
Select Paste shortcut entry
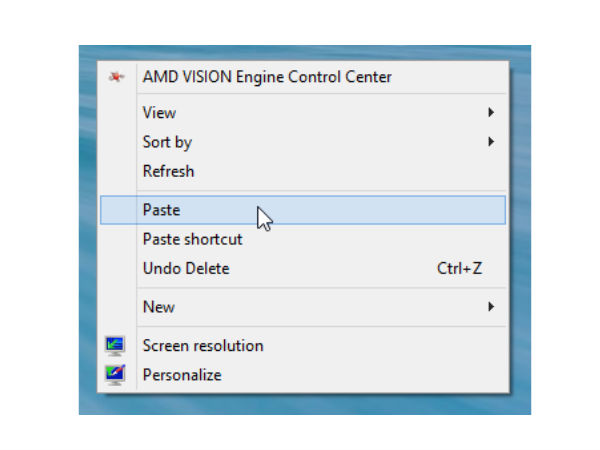(192, 239)
